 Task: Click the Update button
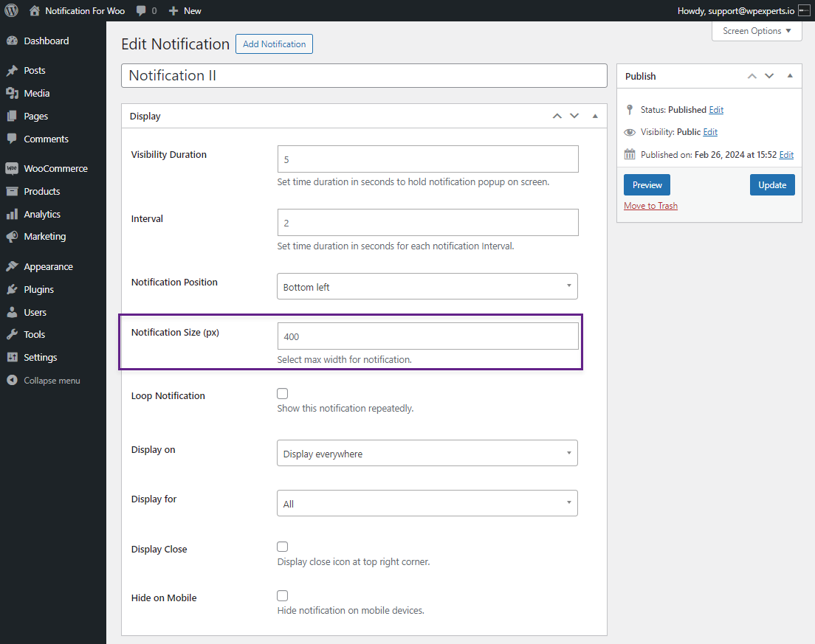[772, 185]
